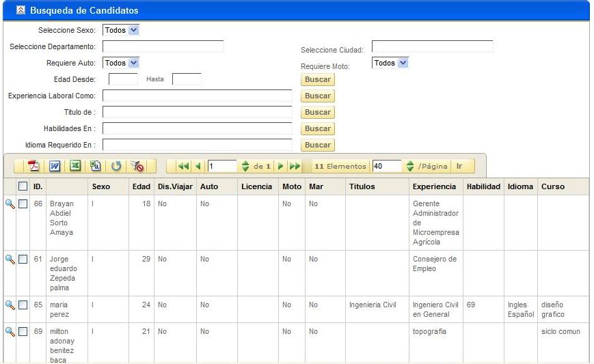Click the CSV export icon
594x364 pixels.
[96, 166]
